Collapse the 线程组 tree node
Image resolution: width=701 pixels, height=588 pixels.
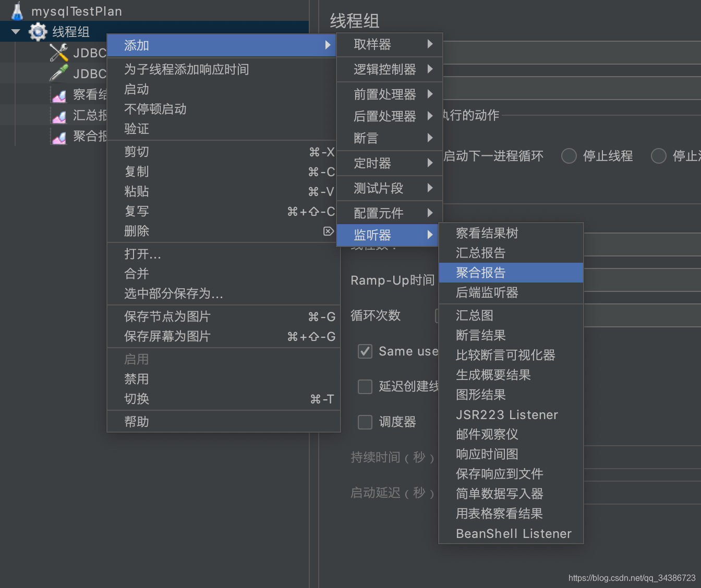(x=16, y=32)
